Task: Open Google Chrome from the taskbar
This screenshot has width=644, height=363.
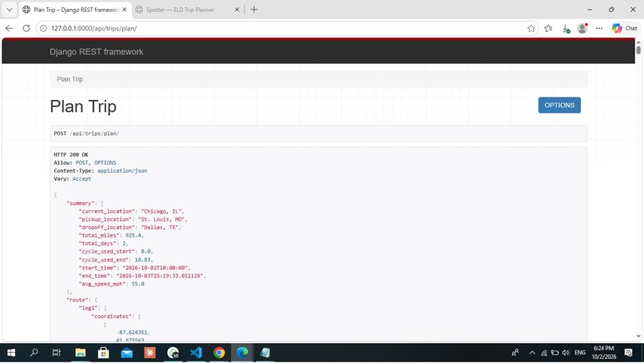Action: (219, 353)
